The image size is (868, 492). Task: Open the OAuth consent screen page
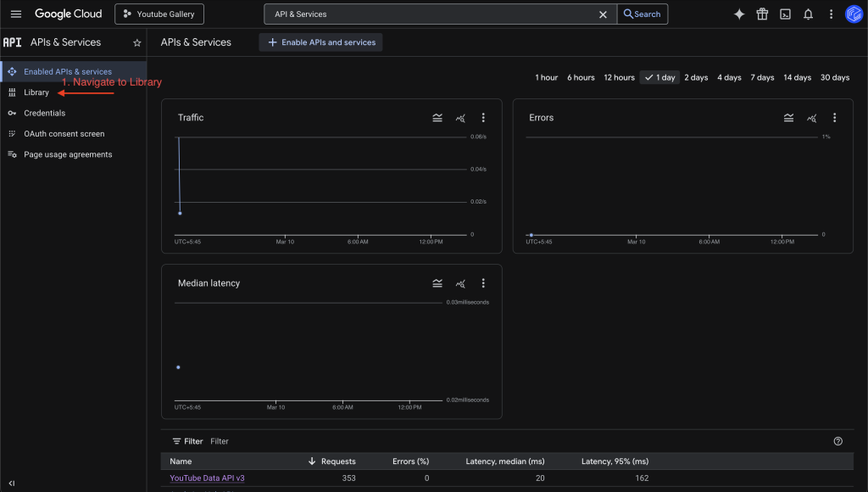[64, 134]
